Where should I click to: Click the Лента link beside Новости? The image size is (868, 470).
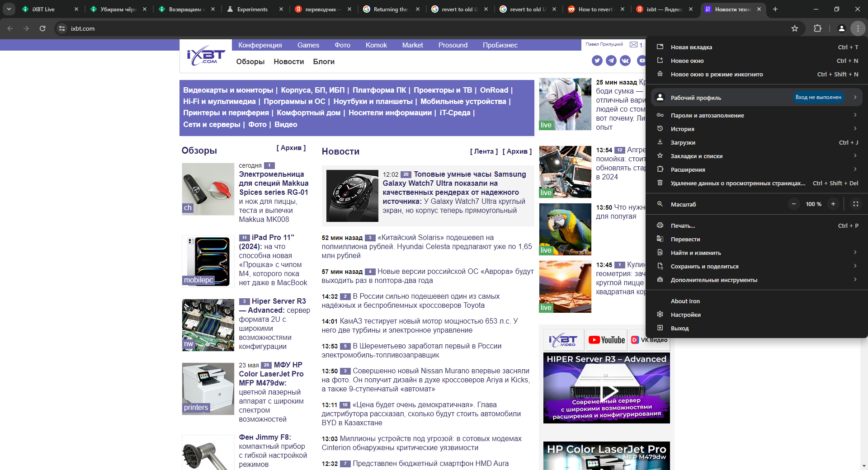(484, 151)
